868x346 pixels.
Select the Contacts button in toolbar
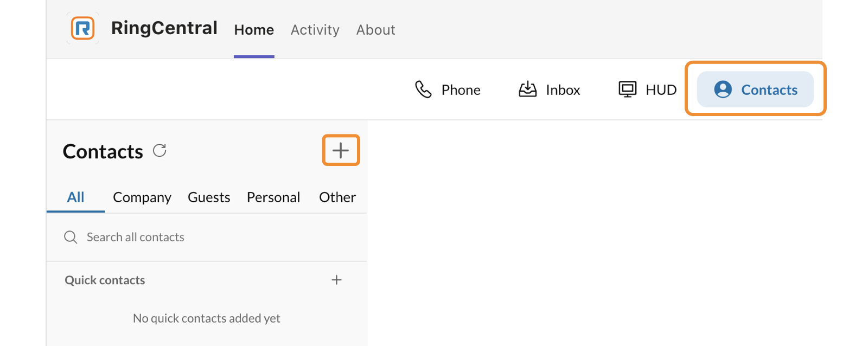(x=755, y=89)
